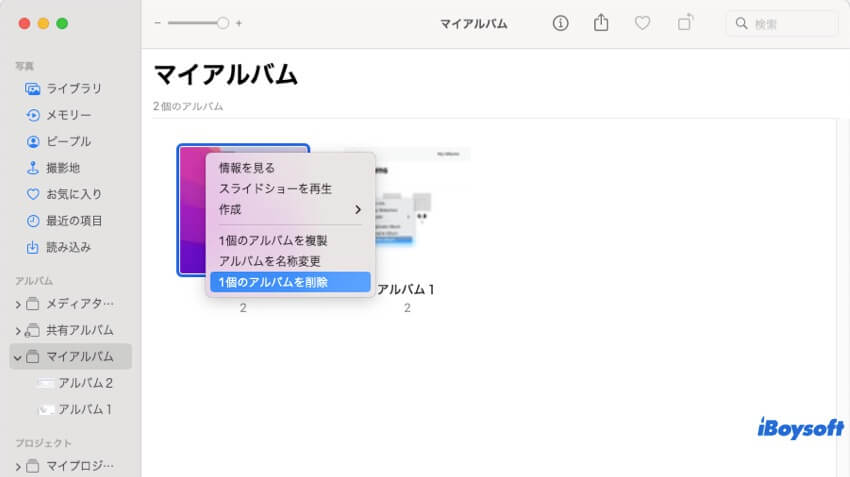The image size is (850, 477).
Task: Click the Info (i) toolbar icon
Action: pyautogui.click(x=560, y=23)
